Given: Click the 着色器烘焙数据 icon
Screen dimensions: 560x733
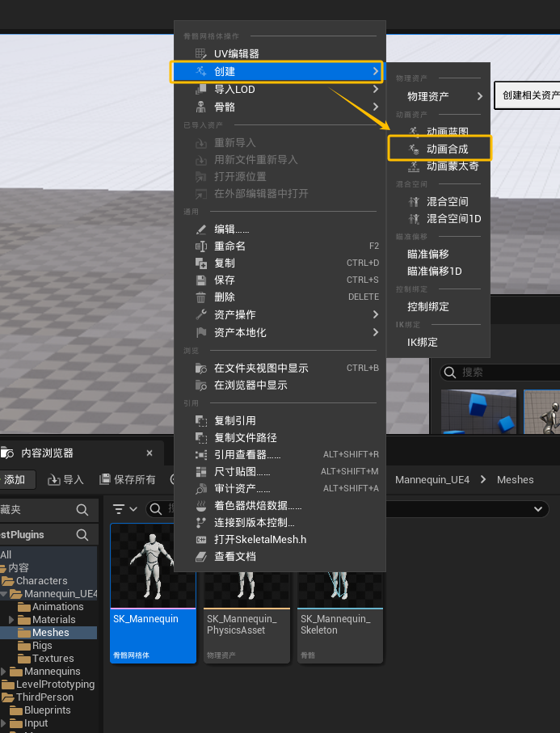Looking at the screenshot, I should (x=201, y=506).
